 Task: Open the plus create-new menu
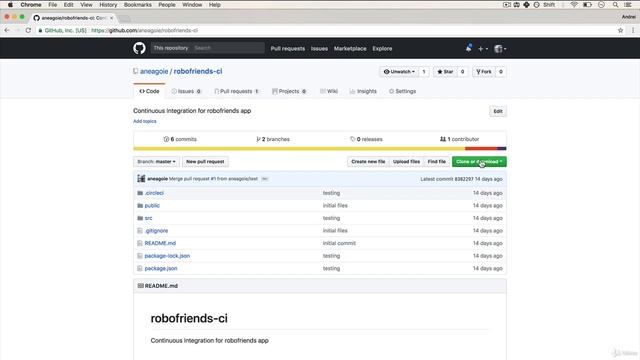(x=482, y=49)
